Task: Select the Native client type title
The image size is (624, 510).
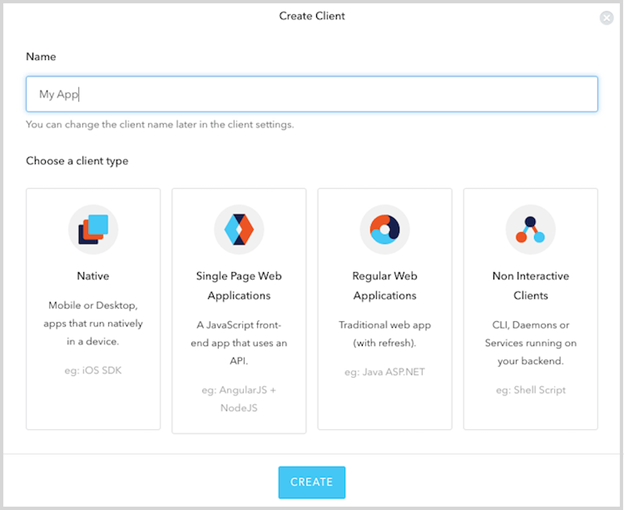Action: pos(93,276)
